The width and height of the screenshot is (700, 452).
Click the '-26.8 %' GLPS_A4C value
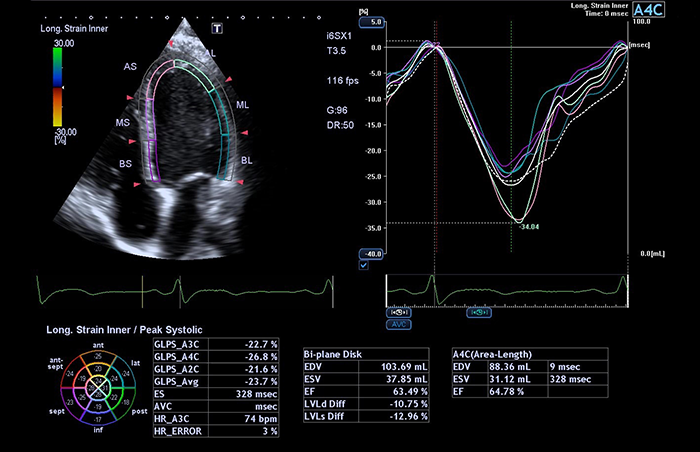click(261, 357)
